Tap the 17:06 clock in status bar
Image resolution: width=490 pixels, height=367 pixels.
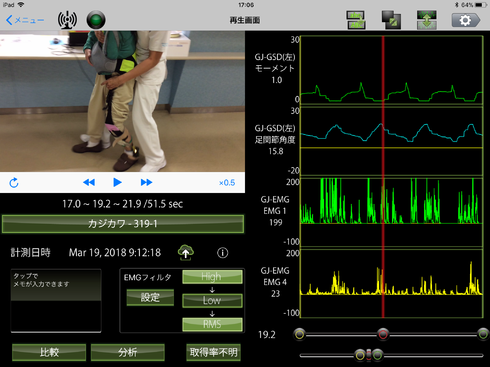coord(246,5)
